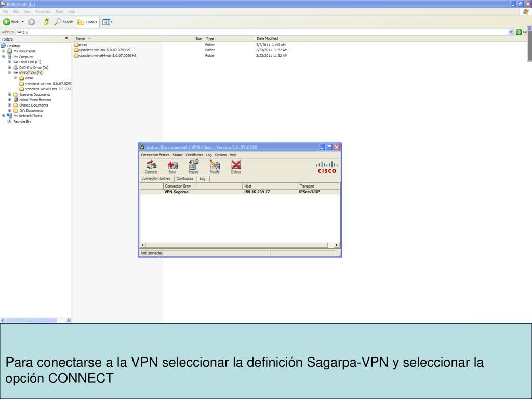
Task: Click the New connection entry icon
Action: click(x=172, y=167)
